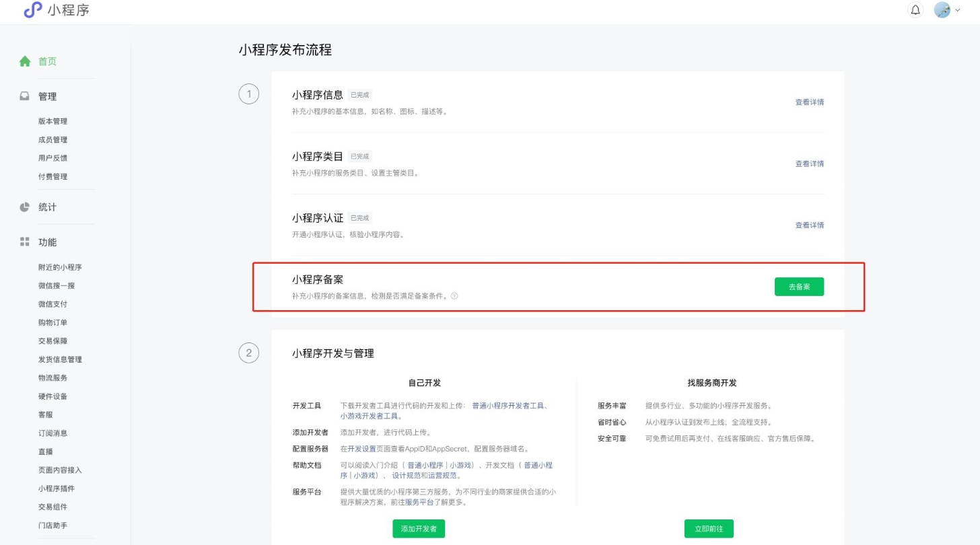Click the 安全可靠 label
This screenshot has height=545, width=980.
coord(612,438)
